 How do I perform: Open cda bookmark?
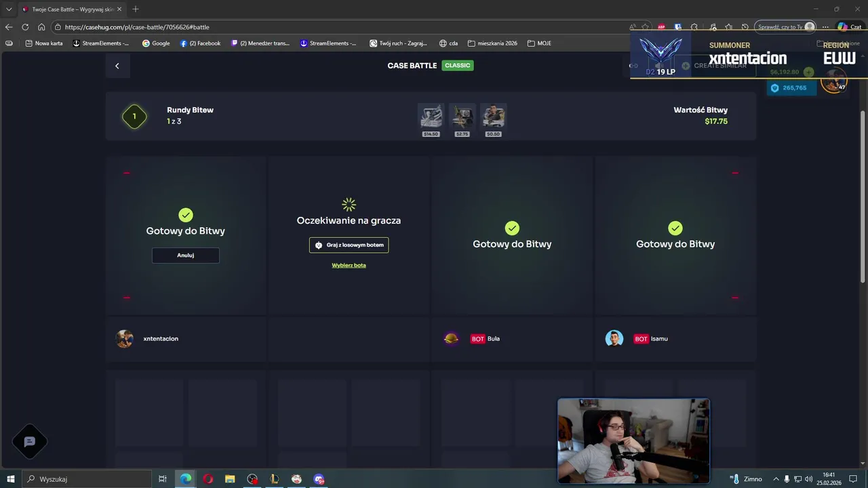pos(448,43)
